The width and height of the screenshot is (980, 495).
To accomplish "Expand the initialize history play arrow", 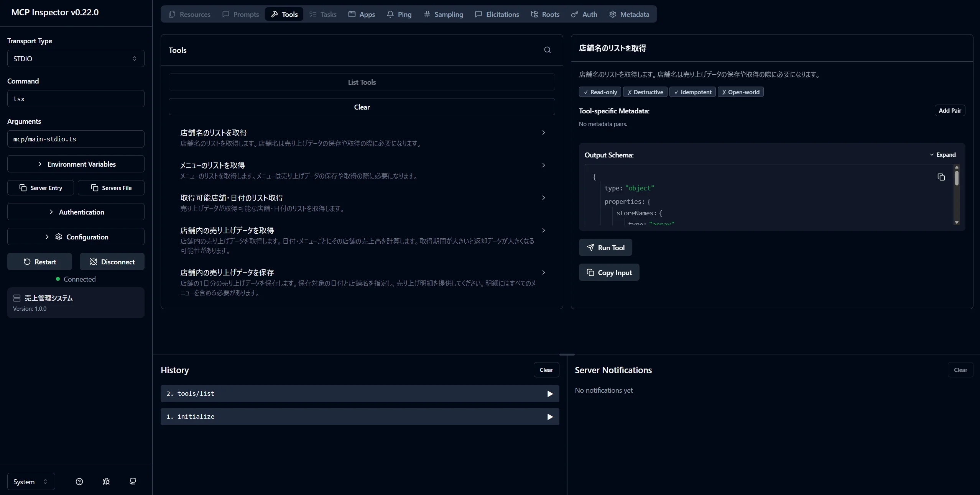I will (x=550, y=417).
